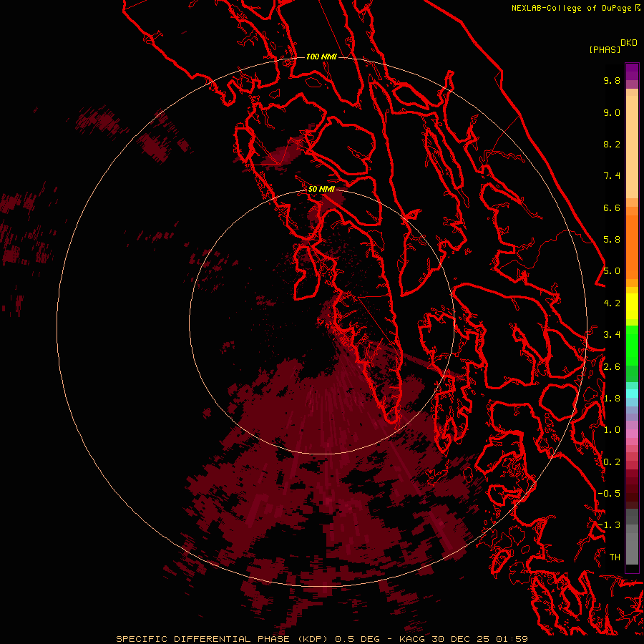Pick the 2.6 legend value

click(612, 367)
